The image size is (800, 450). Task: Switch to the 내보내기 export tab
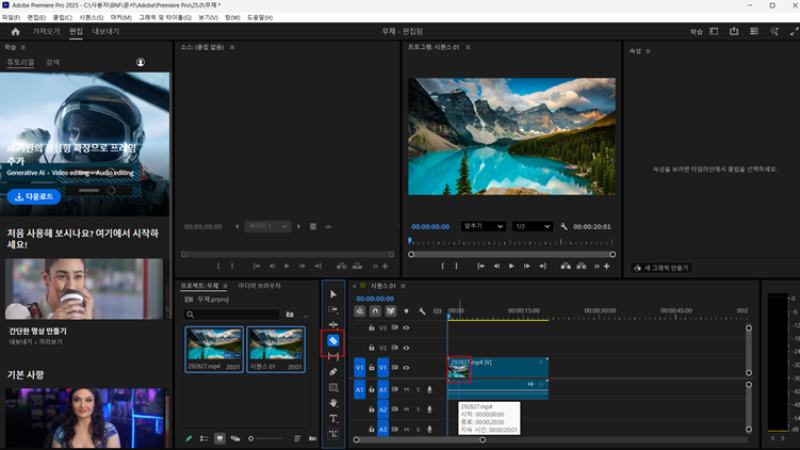[106, 31]
